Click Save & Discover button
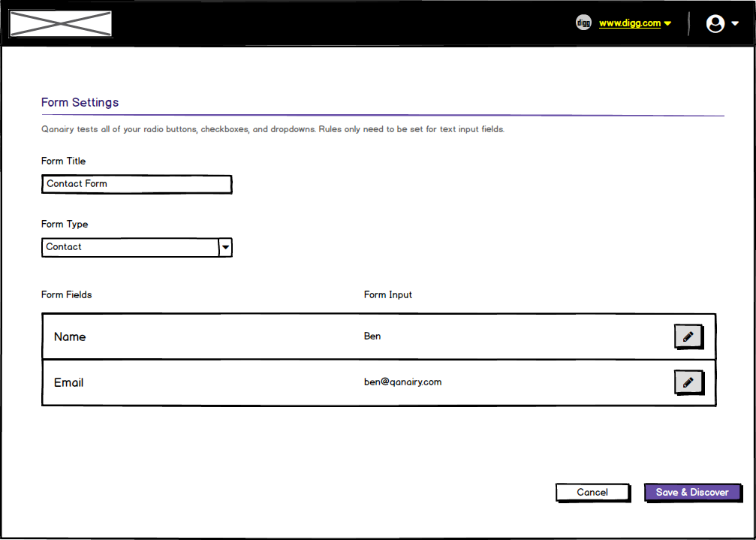The height and width of the screenshot is (540, 756). (692, 492)
